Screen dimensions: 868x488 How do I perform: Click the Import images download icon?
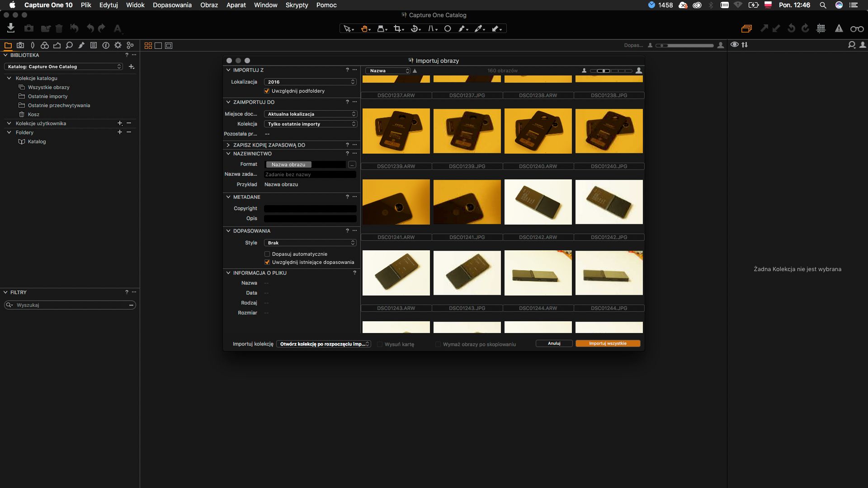pyautogui.click(x=11, y=28)
